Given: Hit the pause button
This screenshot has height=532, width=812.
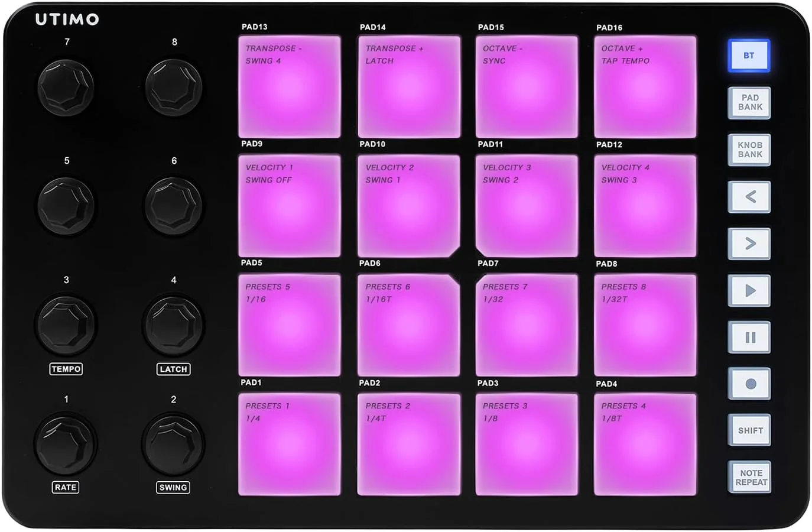Looking at the screenshot, I should (749, 338).
